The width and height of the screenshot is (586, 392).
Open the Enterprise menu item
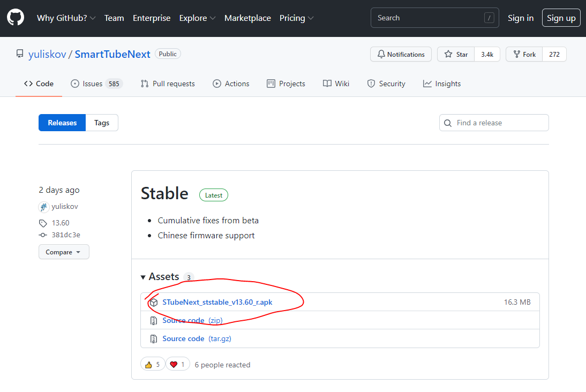click(152, 18)
